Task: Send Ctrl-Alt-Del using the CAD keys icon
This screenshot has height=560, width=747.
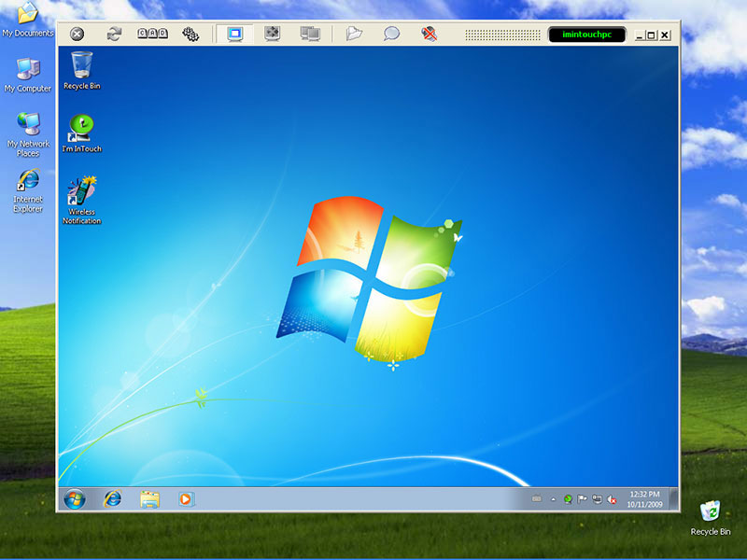Action: coord(152,34)
